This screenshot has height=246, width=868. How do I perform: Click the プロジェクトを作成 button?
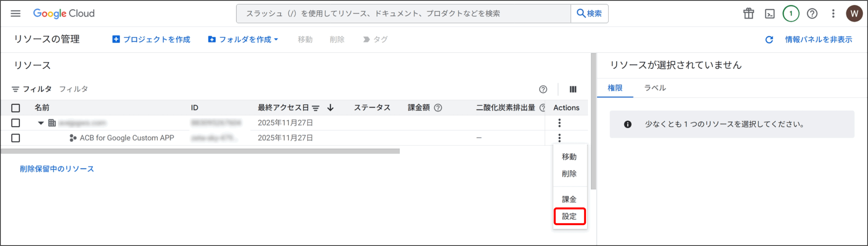coord(151,40)
